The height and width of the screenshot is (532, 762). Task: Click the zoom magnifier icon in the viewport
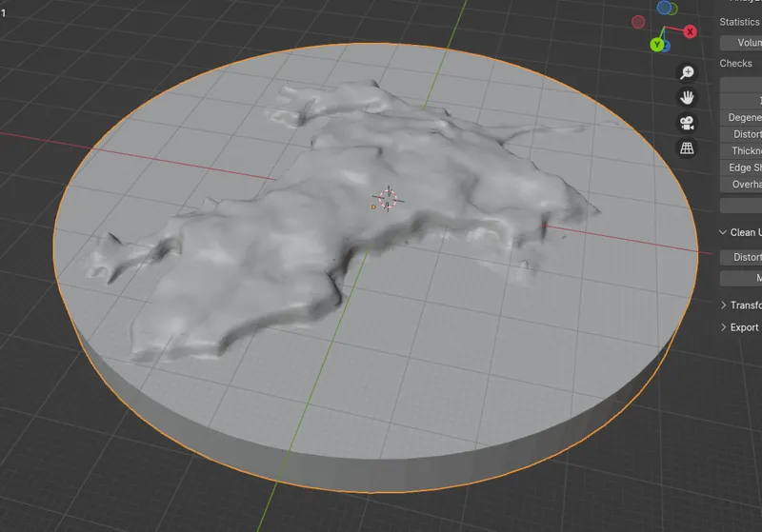click(687, 73)
